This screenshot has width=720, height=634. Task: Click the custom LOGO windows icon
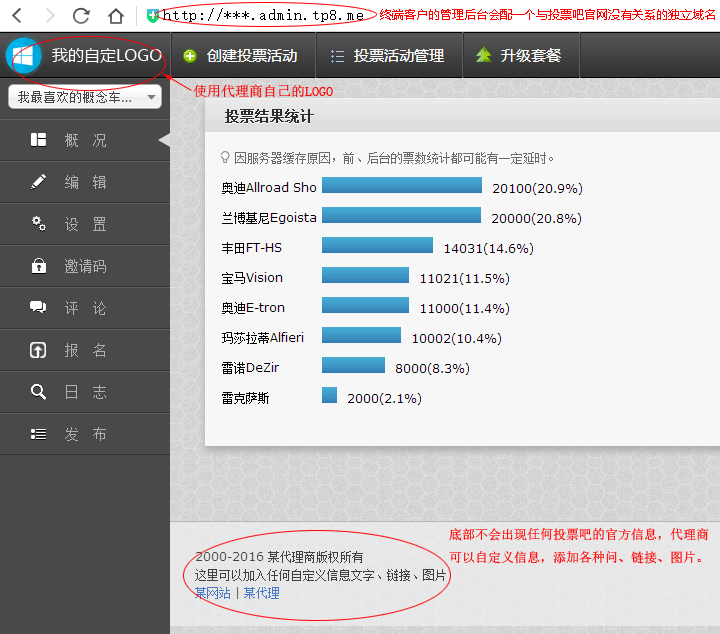click(x=24, y=56)
